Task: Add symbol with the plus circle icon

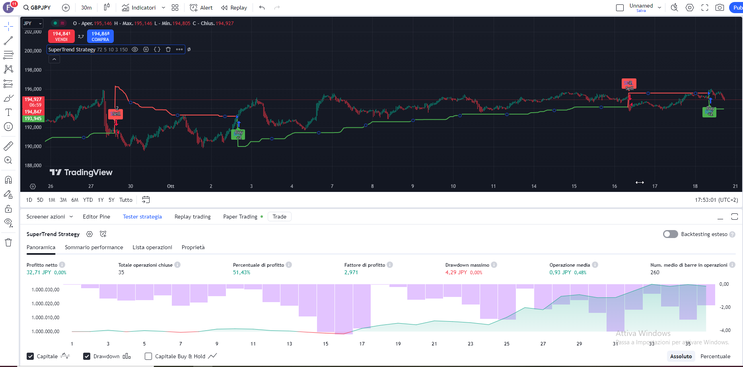Action: coord(66,8)
